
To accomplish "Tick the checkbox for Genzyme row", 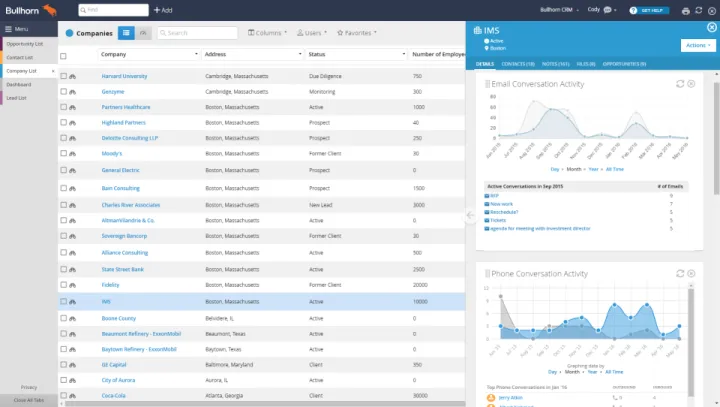I will tap(63, 91).
